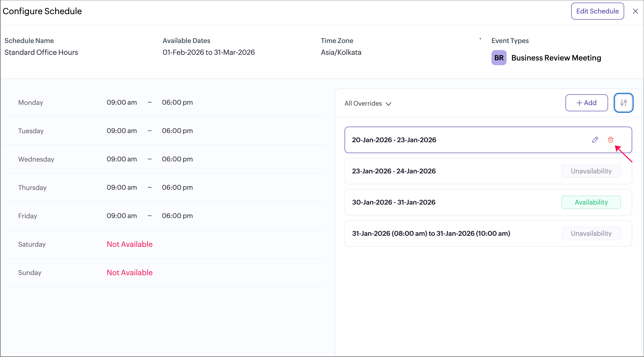The height and width of the screenshot is (357, 644).
Task: Click Sunday's Not Available label
Action: click(x=130, y=273)
